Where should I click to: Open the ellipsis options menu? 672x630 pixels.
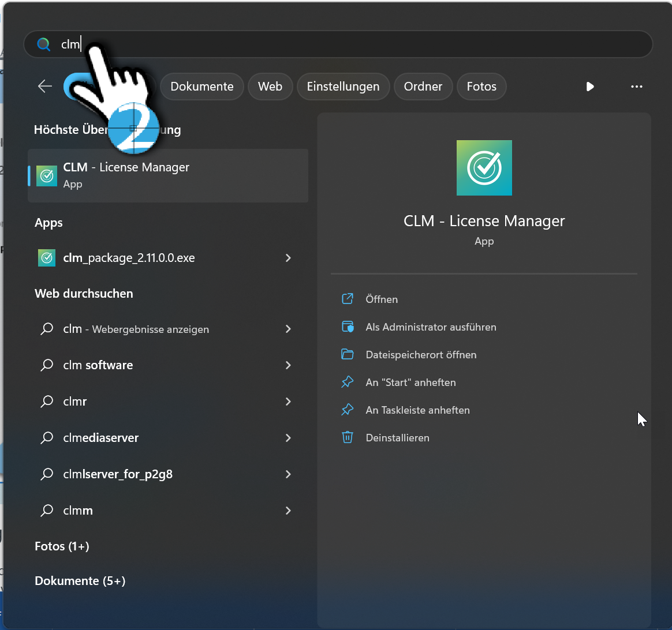[636, 87]
